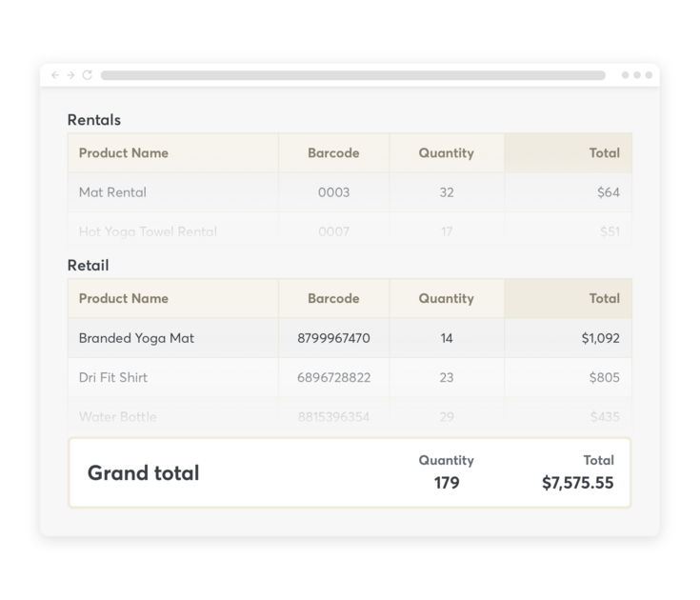700x600 pixels.
Task: Click the browser address bar
Action: coord(352,75)
